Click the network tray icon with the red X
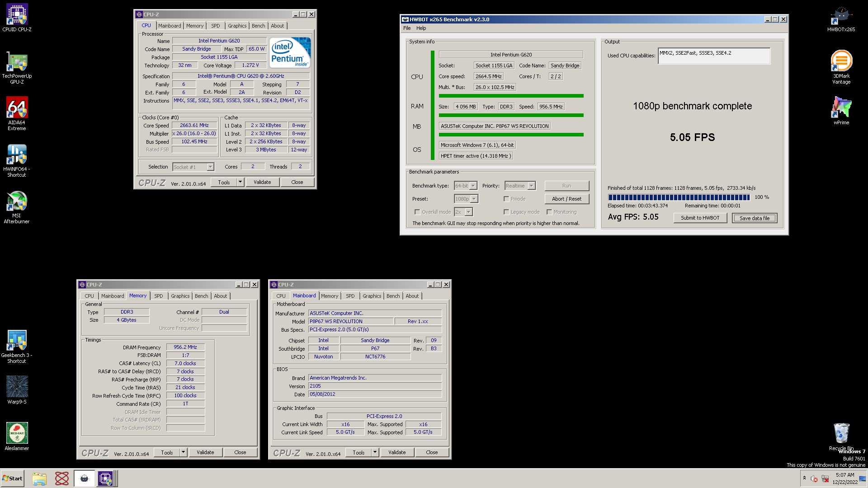This screenshot has height=488, width=868. click(825, 479)
